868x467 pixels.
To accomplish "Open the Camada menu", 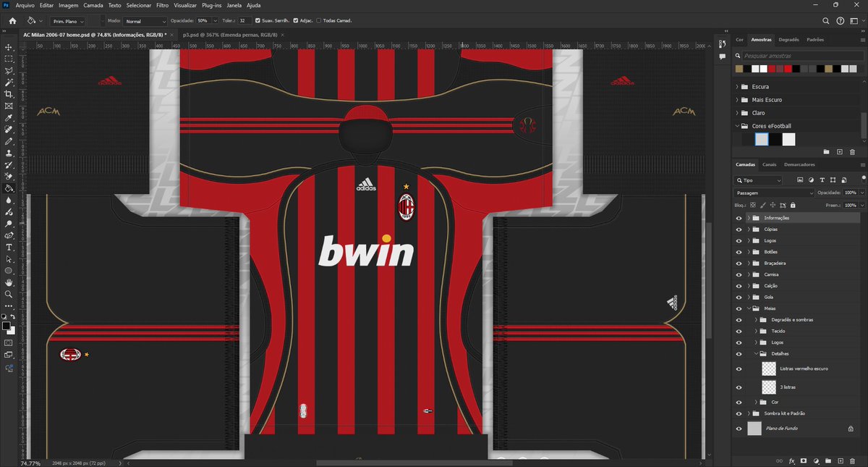I will coord(93,5).
